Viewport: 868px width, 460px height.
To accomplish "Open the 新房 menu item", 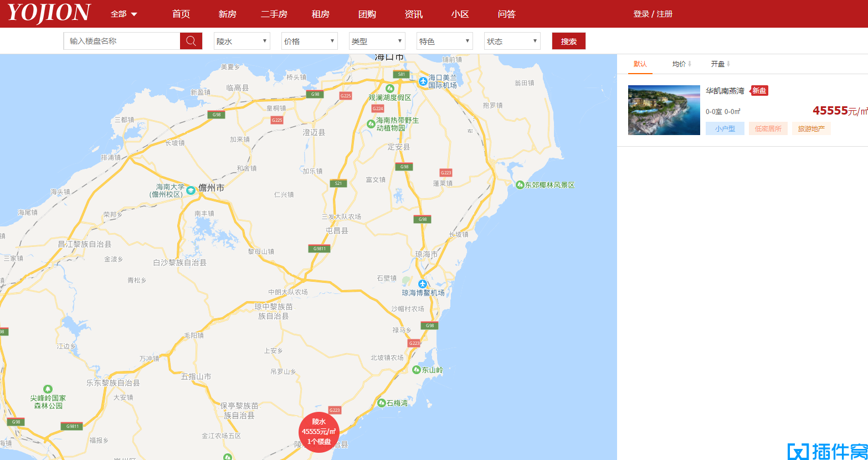I will click(x=228, y=14).
